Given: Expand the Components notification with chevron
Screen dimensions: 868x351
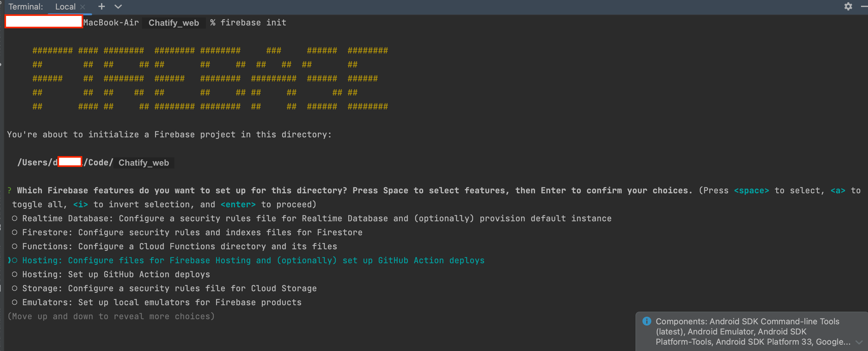Looking at the screenshot, I should [858, 342].
